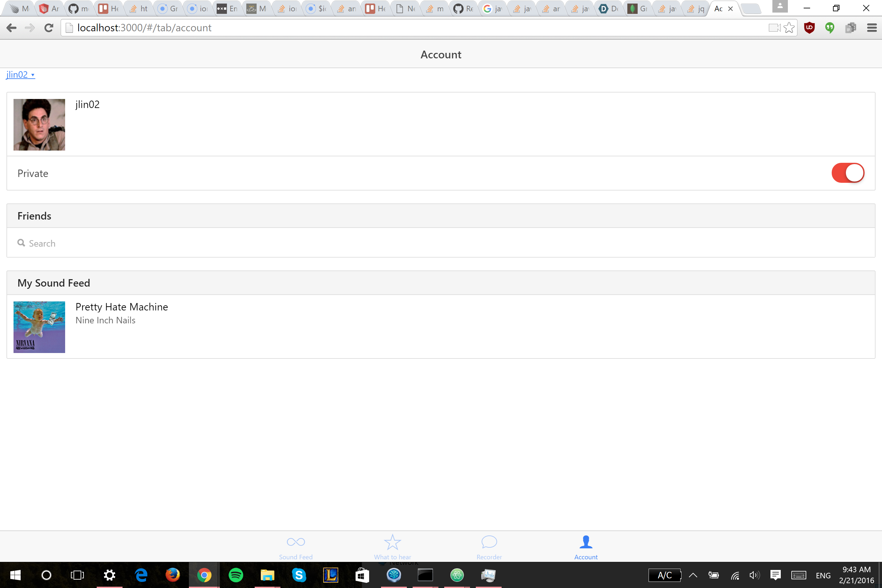Click the Pretty Hate Machine title
This screenshot has width=882, height=588.
(x=122, y=307)
